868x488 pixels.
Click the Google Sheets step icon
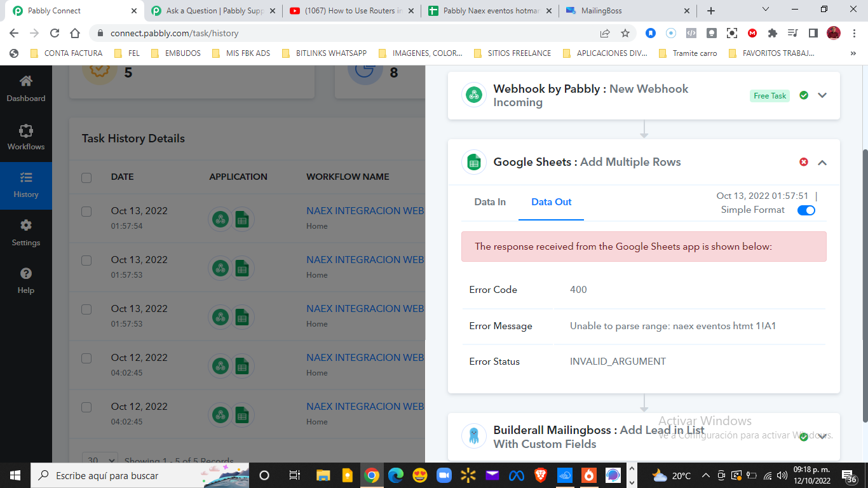[473, 162]
